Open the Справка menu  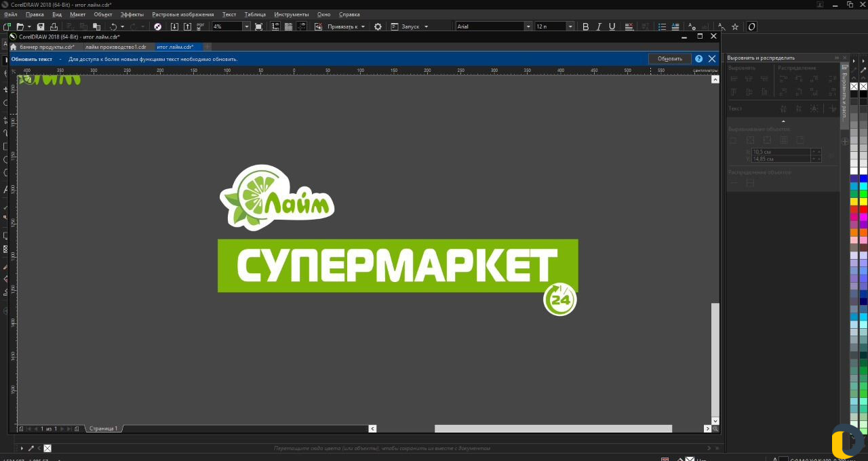(x=349, y=14)
